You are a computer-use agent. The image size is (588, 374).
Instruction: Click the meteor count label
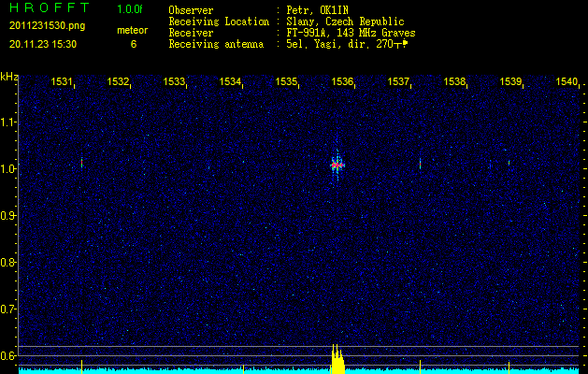pyautogui.click(x=133, y=30)
